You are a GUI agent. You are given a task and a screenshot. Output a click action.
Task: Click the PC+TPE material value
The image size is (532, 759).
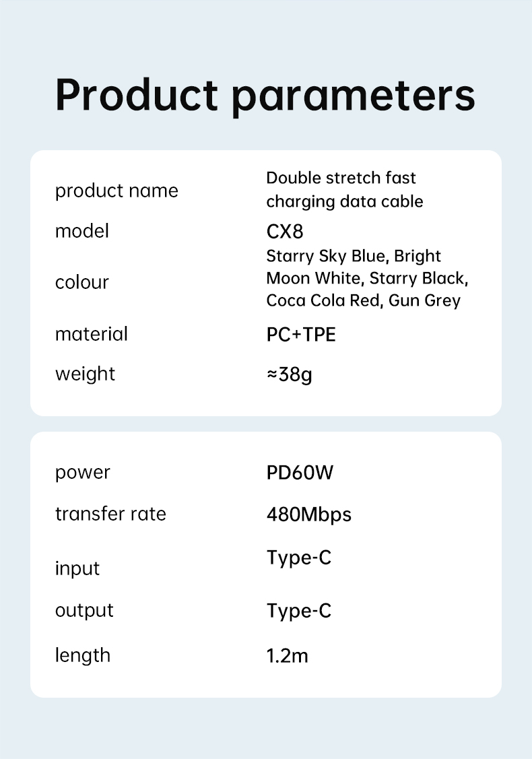tap(301, 335)
